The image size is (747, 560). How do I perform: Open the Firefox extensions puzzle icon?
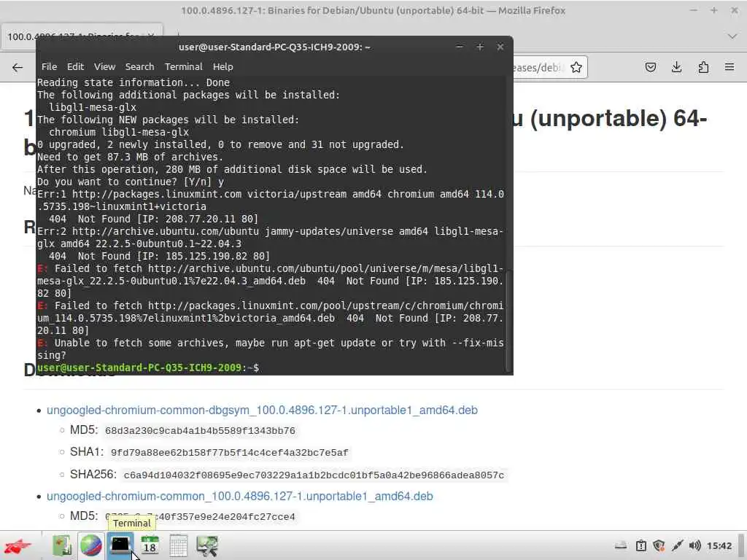coord(703,67)
